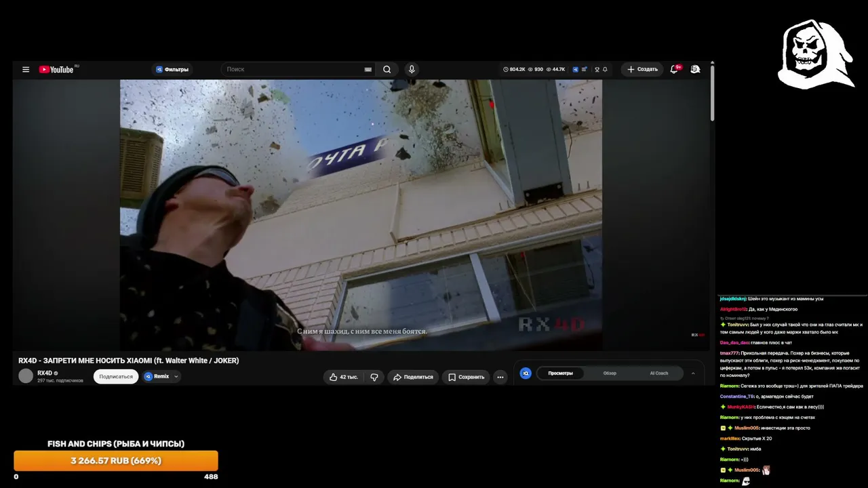Click the magnifier search button

tap(387, 69)
